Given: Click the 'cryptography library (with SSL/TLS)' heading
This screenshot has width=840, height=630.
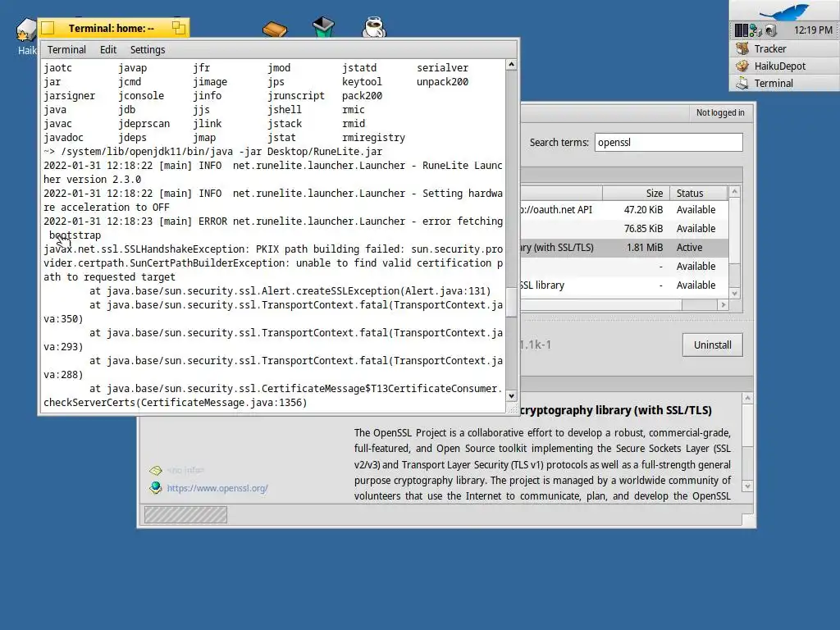Looking at the screenshot, I should (x=616, y=410).
